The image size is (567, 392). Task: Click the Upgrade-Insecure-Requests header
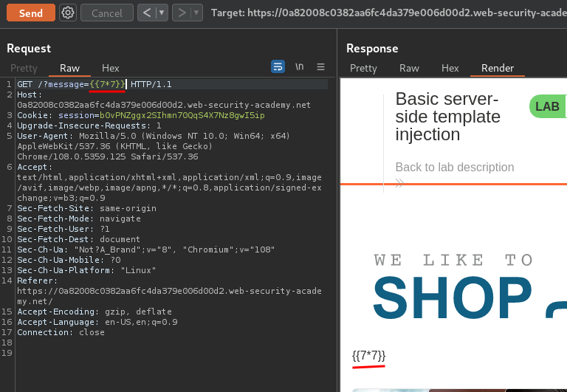(89, 125)
